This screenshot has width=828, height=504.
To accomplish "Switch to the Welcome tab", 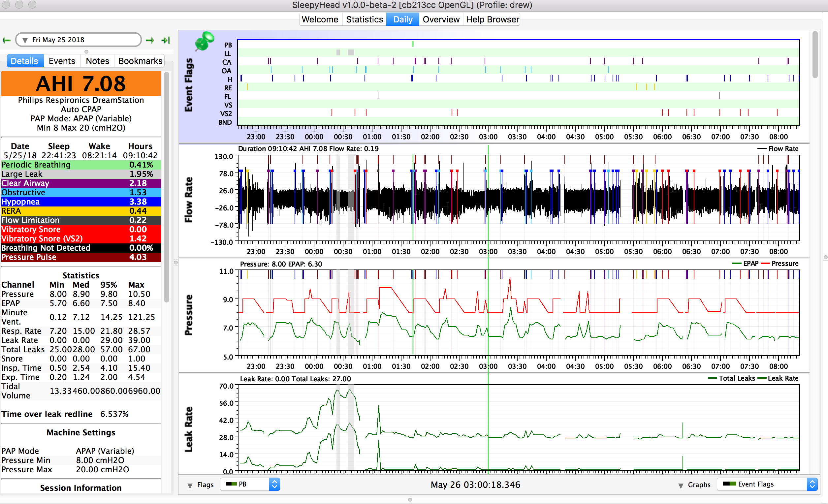I will [320, 19].
